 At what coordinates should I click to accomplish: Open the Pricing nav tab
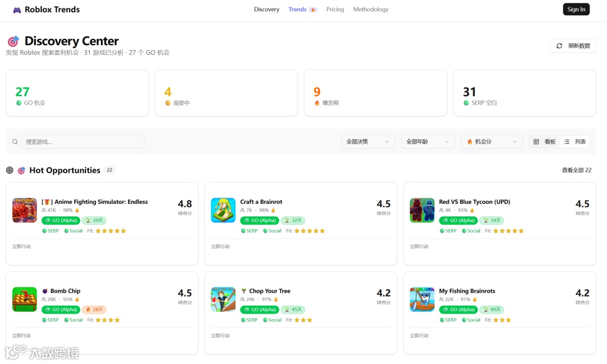click(x=335, y=10)
